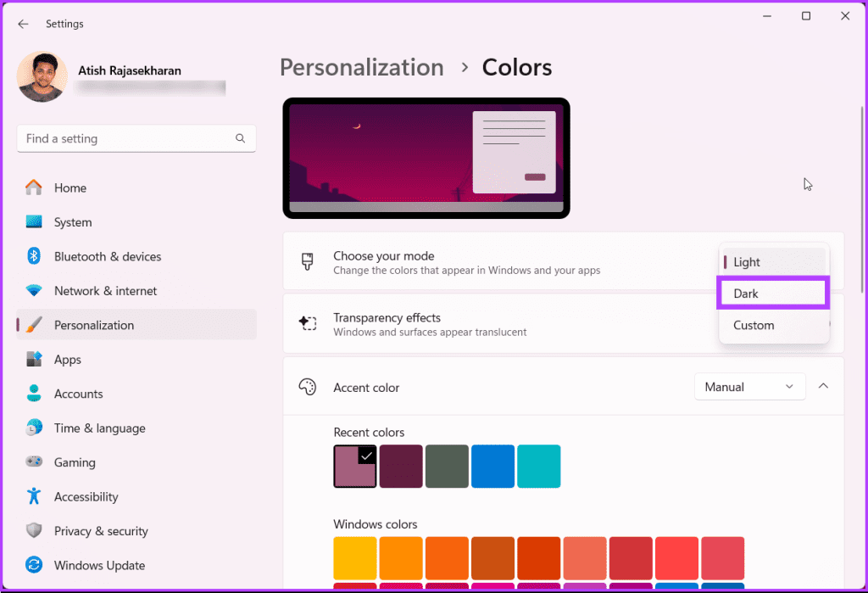
Task: Click the back arrow in Settings
Action: [x=23, y=24]
